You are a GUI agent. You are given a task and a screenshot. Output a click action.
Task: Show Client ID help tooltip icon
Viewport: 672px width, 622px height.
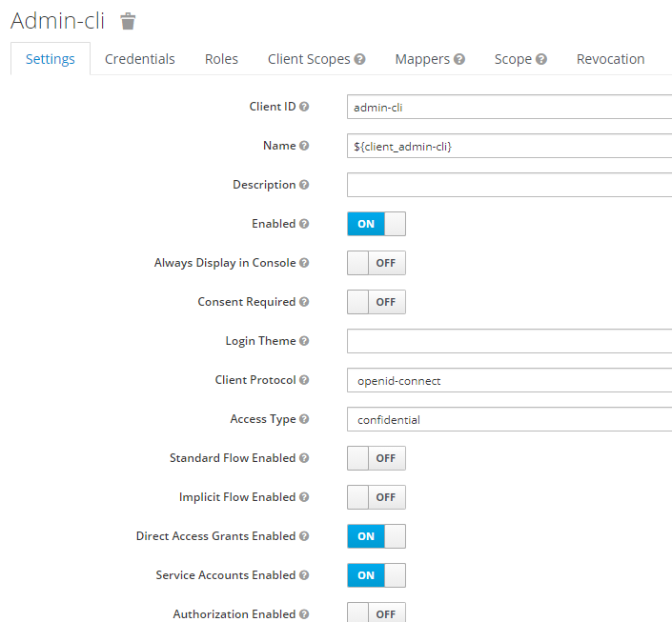point(304,107)
